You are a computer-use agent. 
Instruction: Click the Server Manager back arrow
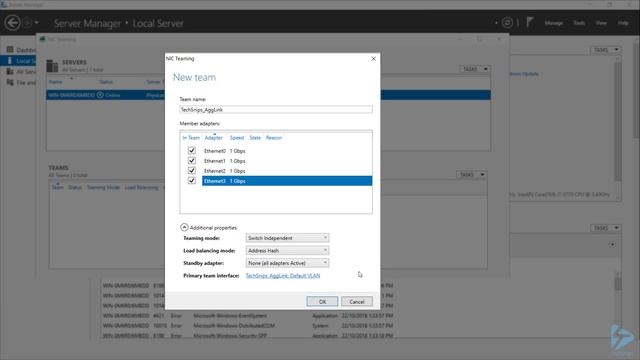click(x=13, y=23)
